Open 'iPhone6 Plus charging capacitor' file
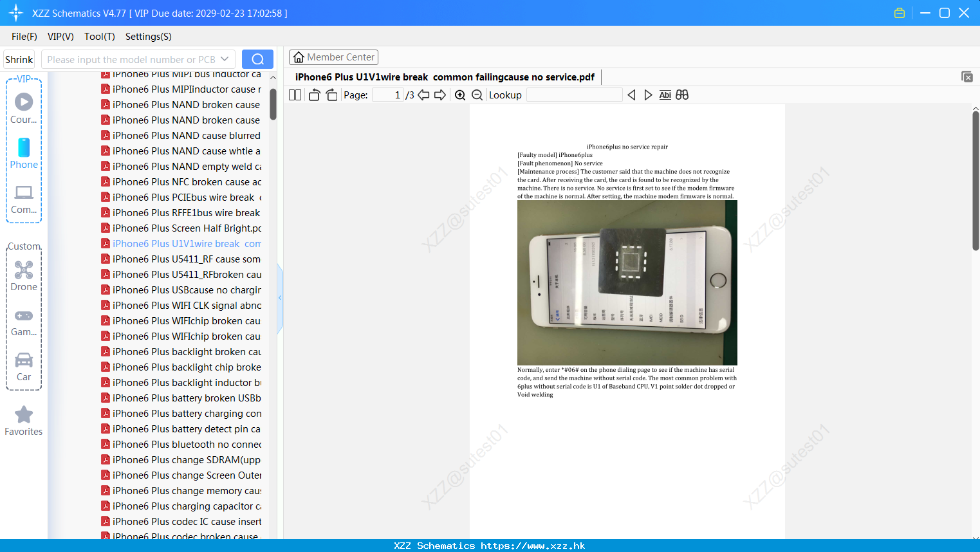 (181, 506)
